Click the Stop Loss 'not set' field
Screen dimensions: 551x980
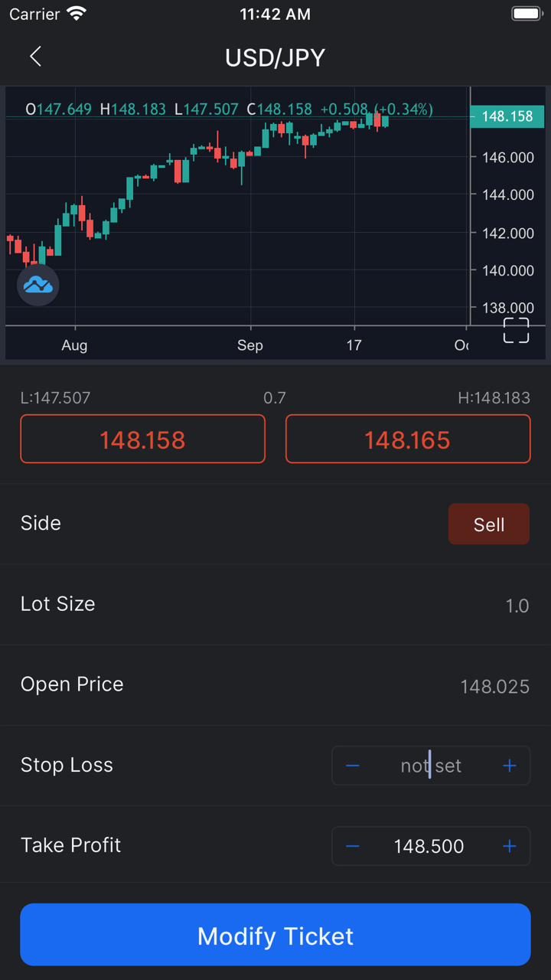[x=431, y=766]
